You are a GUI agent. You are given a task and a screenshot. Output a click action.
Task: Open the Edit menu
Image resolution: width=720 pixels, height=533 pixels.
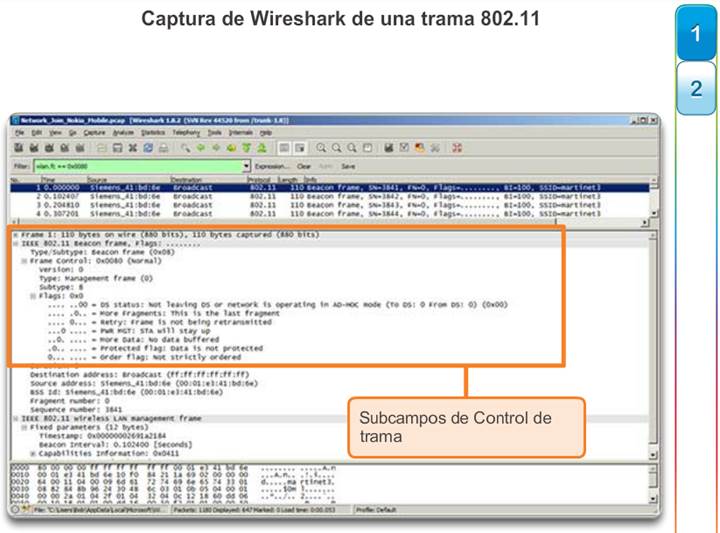(x=37, y=133)
